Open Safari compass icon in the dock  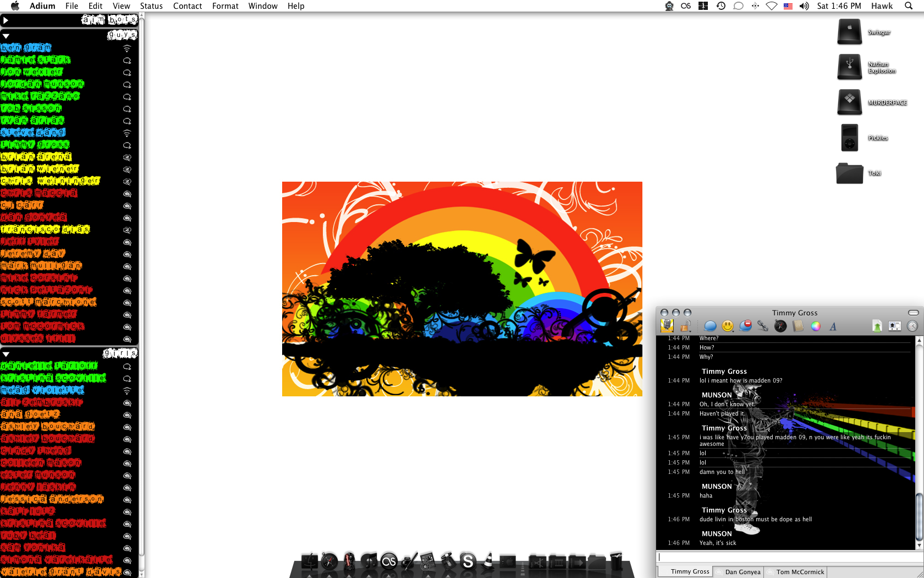click(329, 561)
